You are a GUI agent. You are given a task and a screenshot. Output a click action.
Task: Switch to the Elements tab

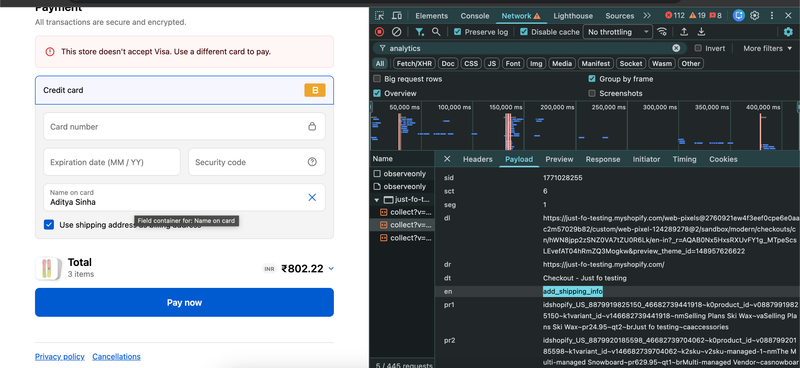431,16
